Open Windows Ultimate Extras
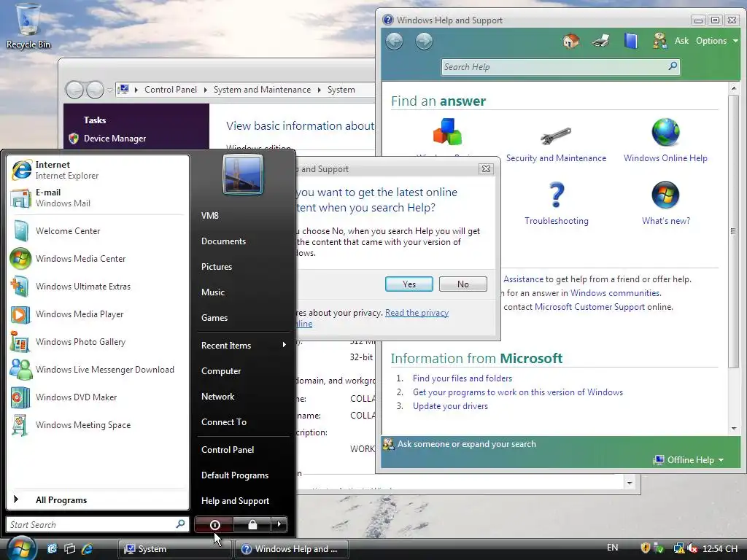This screenshot has height=560, width=747. pyautogui.click(x=98, y=286)
